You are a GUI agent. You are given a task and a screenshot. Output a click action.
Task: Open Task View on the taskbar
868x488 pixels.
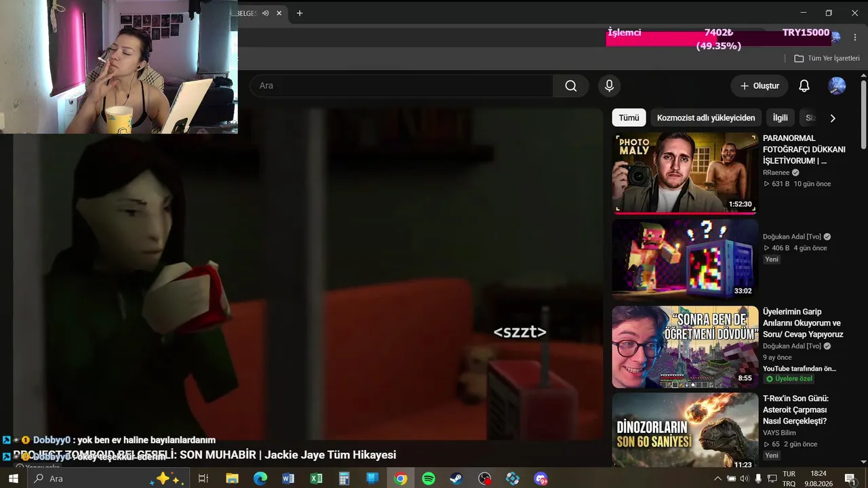(203, 479)
